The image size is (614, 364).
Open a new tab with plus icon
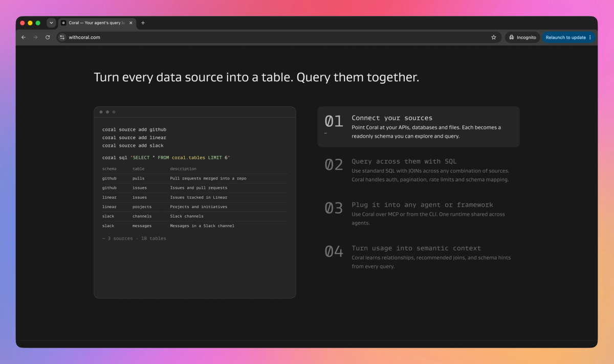(x=143, y=23)
